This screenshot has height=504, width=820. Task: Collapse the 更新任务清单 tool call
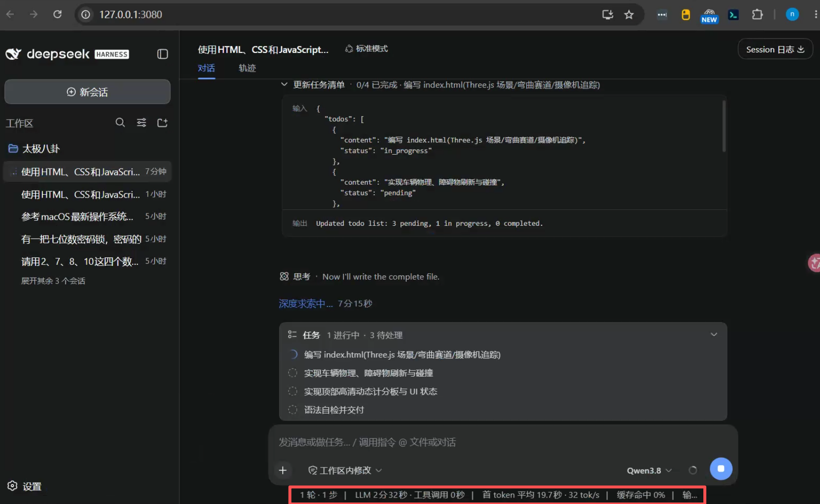284,84
